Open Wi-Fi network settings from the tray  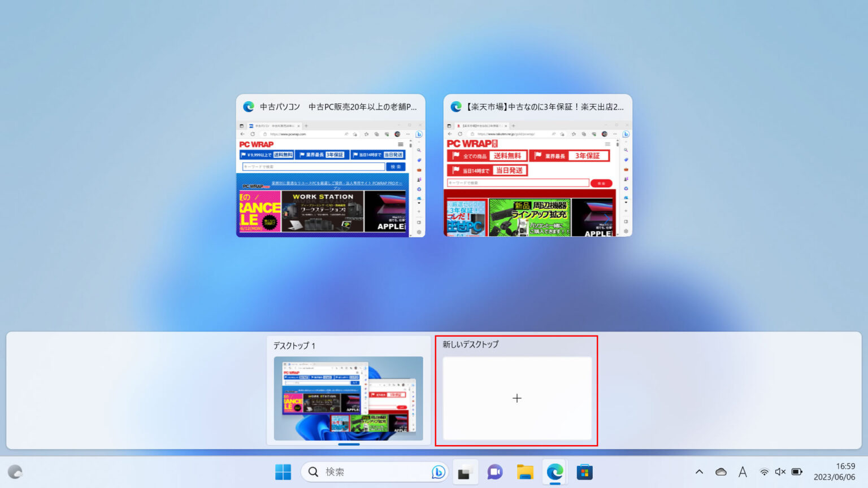point(764,472)
